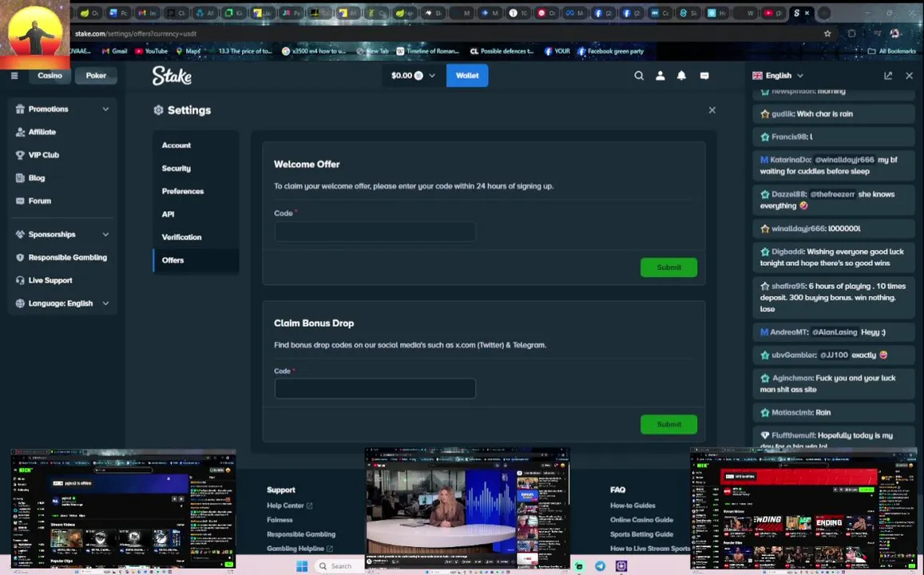
Task: Toggle the chat bubble icon
Action: (x=704, y=75)
